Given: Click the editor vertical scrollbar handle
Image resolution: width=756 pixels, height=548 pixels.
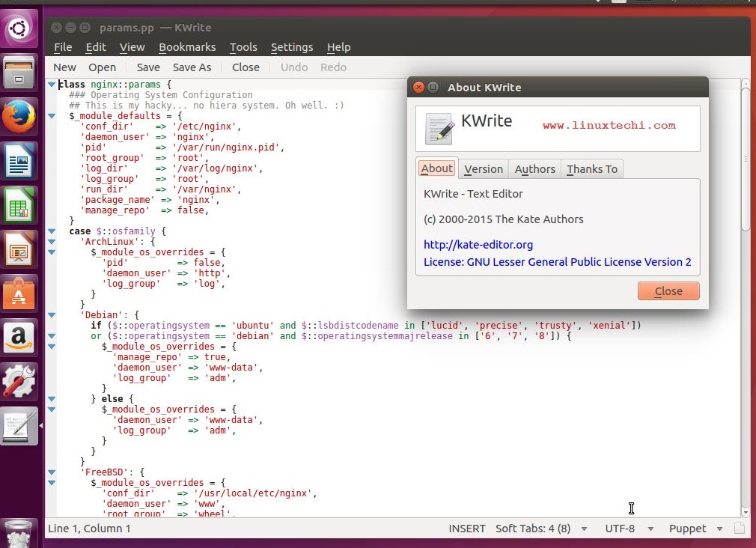Looking at the screenshot, I should (x=746, y=159).
